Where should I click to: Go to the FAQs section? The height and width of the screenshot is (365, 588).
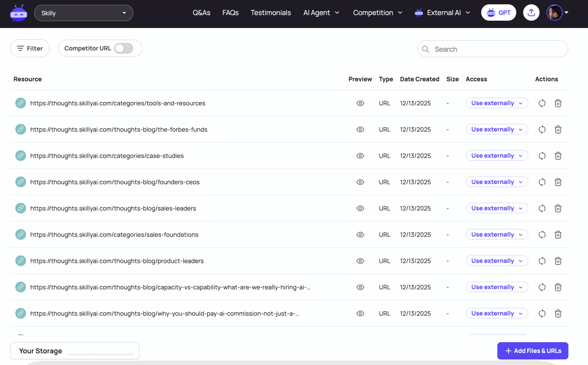(x=230, y=13)
